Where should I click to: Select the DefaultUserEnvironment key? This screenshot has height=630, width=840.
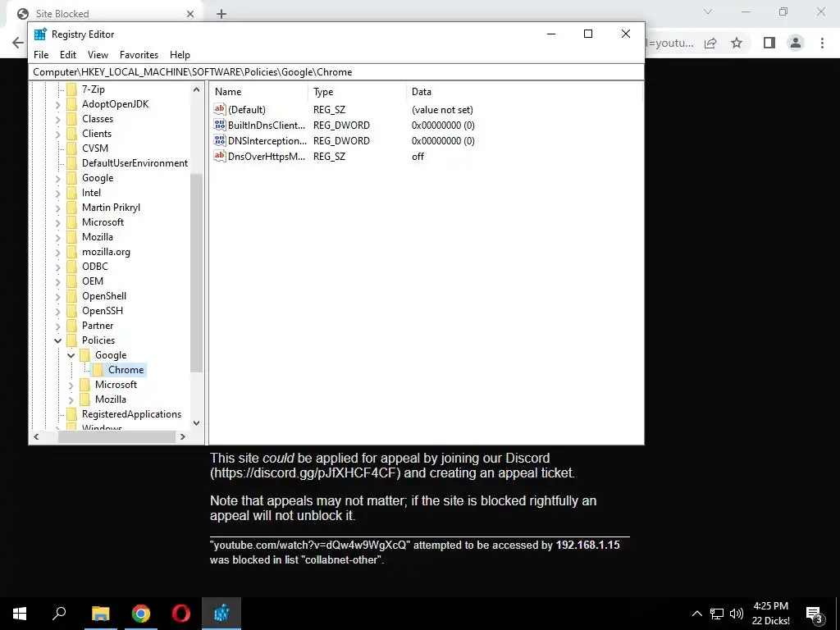pos(135,163)
